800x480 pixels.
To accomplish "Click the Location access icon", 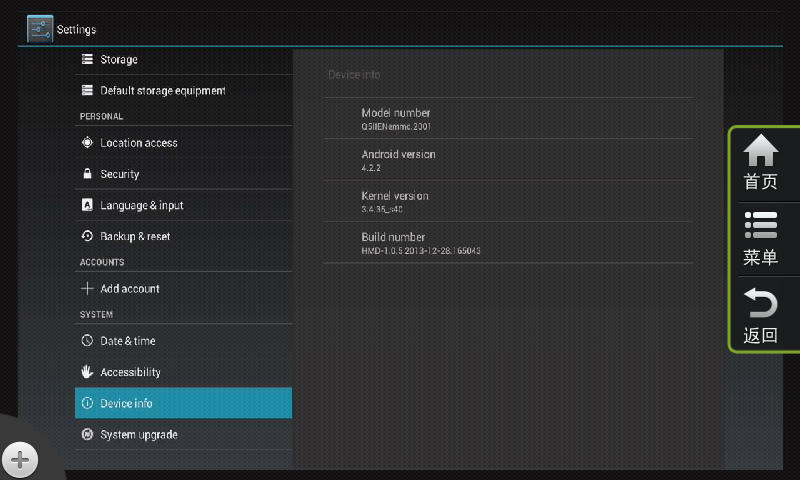I will (87, 143).
